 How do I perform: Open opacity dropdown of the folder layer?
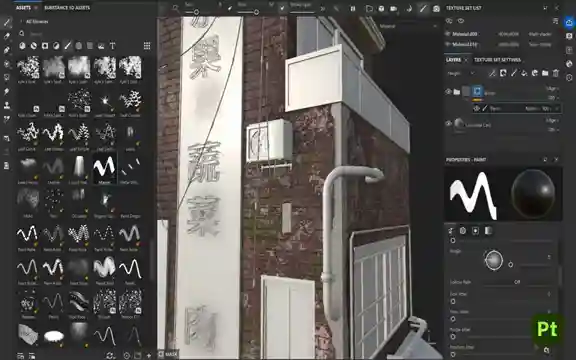click(x=553, y=98)
